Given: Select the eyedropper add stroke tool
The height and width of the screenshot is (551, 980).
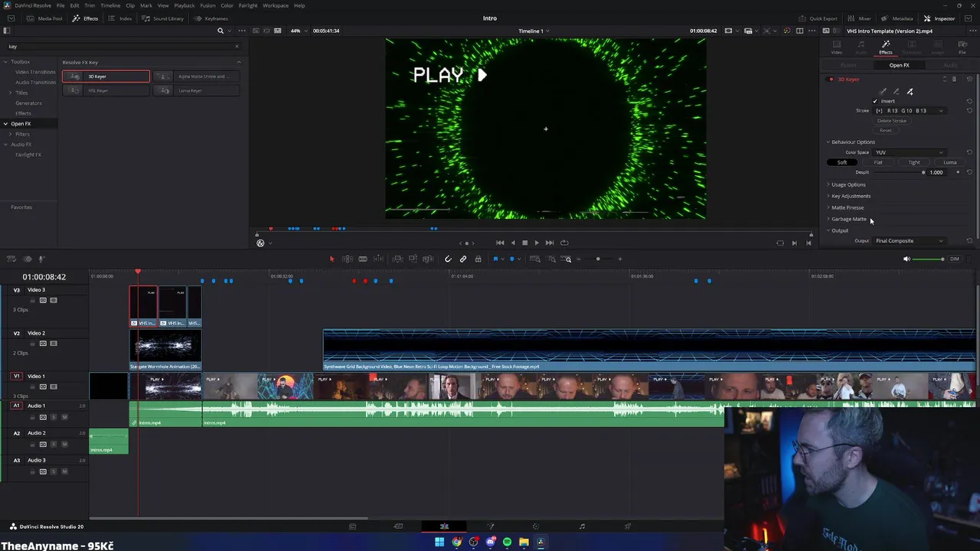Looking at the screenshot, I should pos(910,92).
